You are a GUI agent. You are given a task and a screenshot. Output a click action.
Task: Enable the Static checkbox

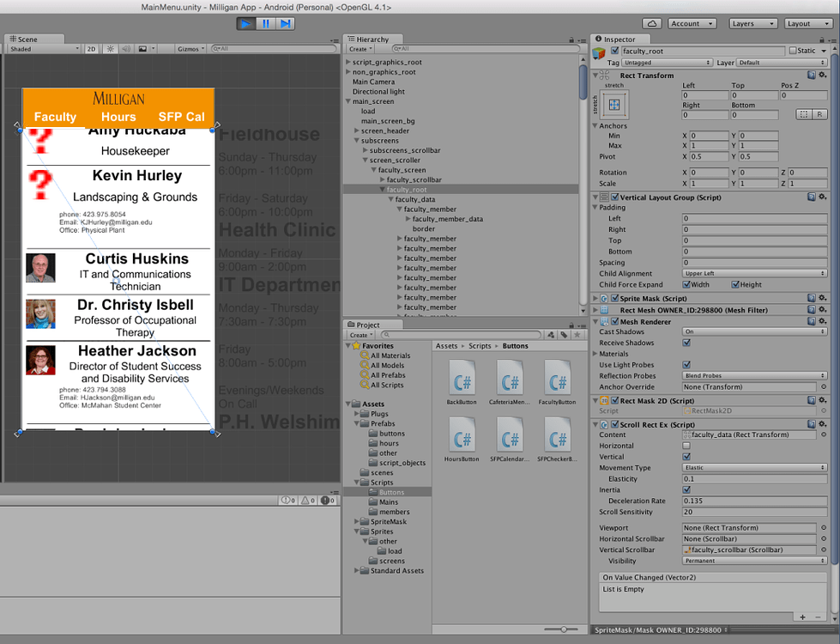(793, 52)
